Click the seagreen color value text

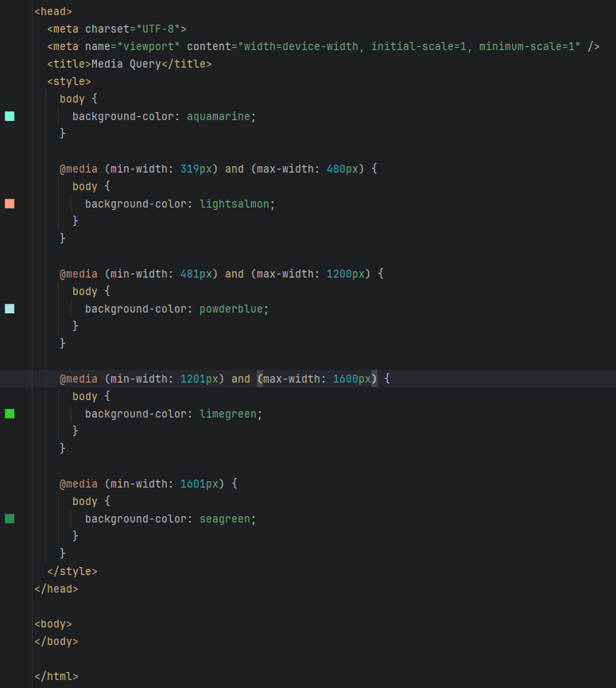click(224, 519)
